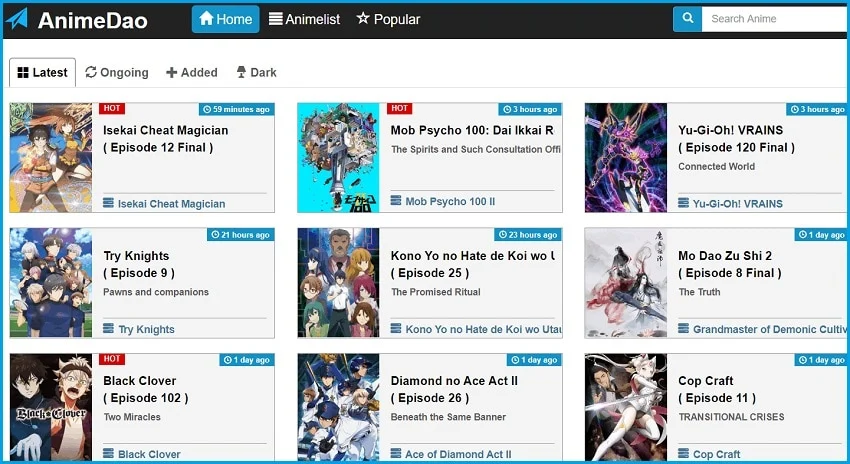Click the '59 minutes ago' timestamp badge

236,109
